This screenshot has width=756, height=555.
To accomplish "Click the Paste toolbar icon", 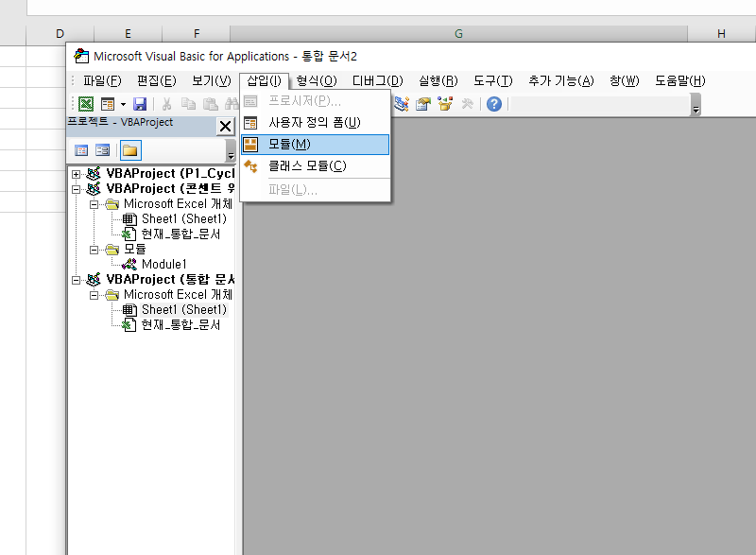I will pos(210,104).
